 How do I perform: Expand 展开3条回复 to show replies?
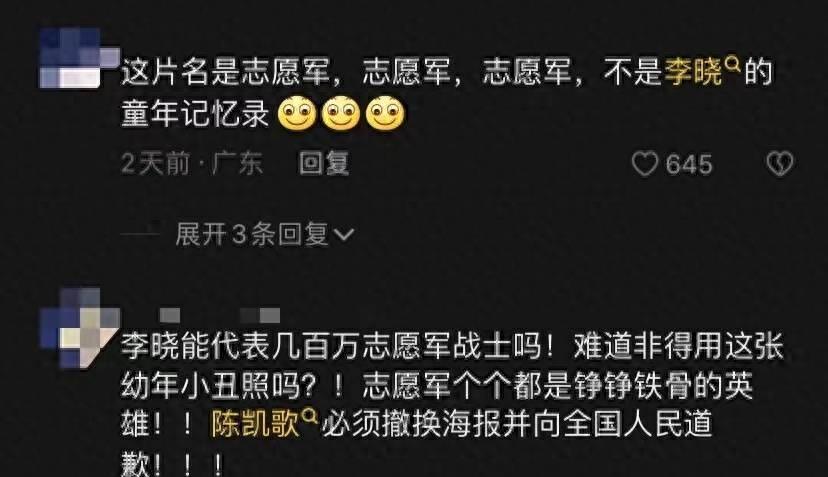pyautogui.click(x=265, y=234)
